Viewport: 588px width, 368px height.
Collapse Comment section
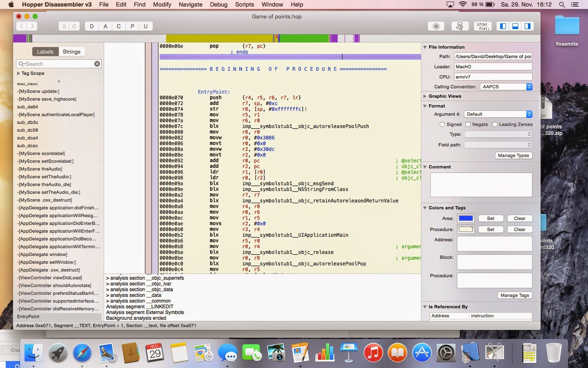pos(425,167)
